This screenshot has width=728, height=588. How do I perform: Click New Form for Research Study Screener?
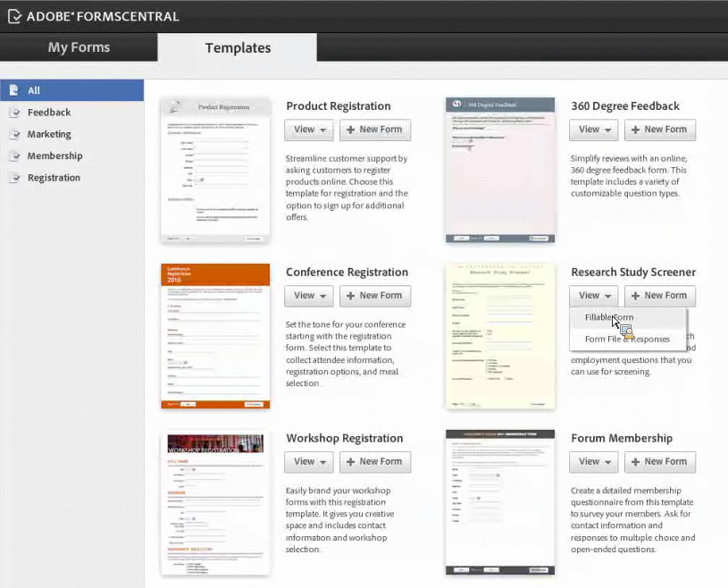click(659, 296)
